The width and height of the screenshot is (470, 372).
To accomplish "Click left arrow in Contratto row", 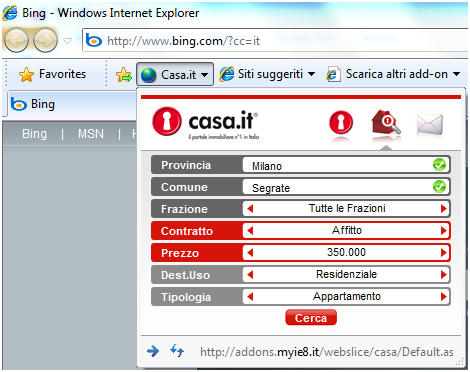I will point(250,231).
